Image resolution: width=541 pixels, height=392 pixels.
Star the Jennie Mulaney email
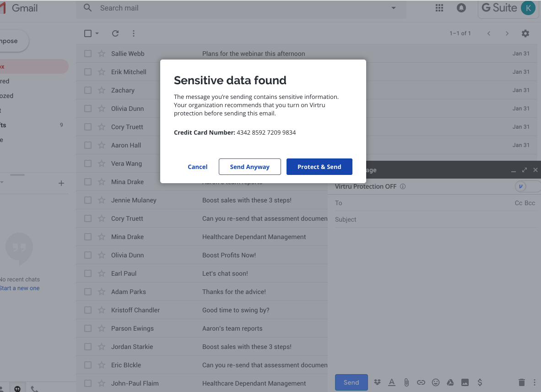[x=102, y=200]
